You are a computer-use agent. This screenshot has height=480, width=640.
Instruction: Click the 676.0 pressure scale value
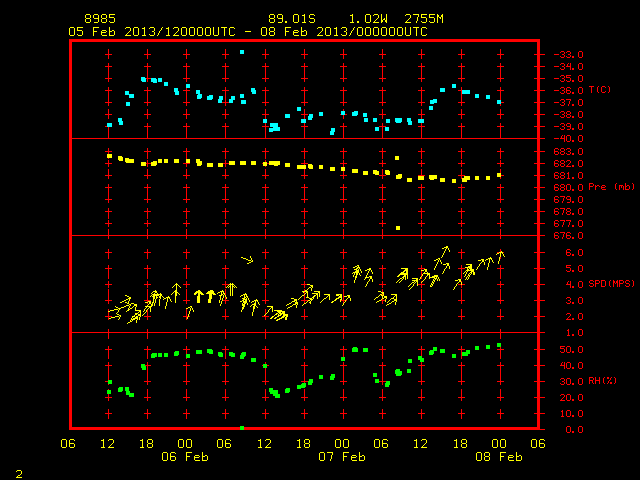569,236
